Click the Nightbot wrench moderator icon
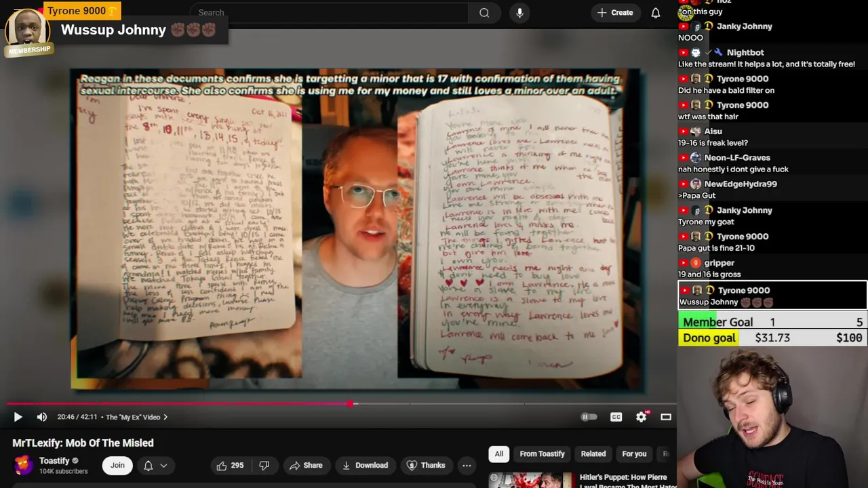This screenshot has width=868, height=488. click(718, 52)
